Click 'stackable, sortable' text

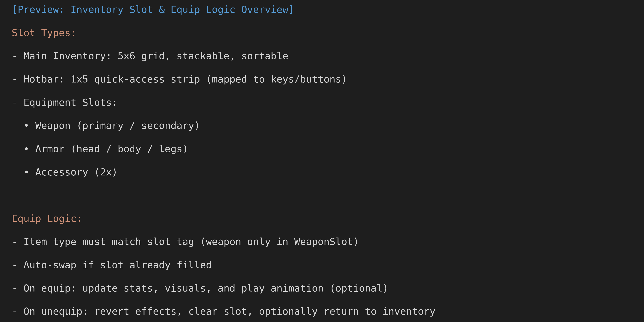[x=232, y=56]
